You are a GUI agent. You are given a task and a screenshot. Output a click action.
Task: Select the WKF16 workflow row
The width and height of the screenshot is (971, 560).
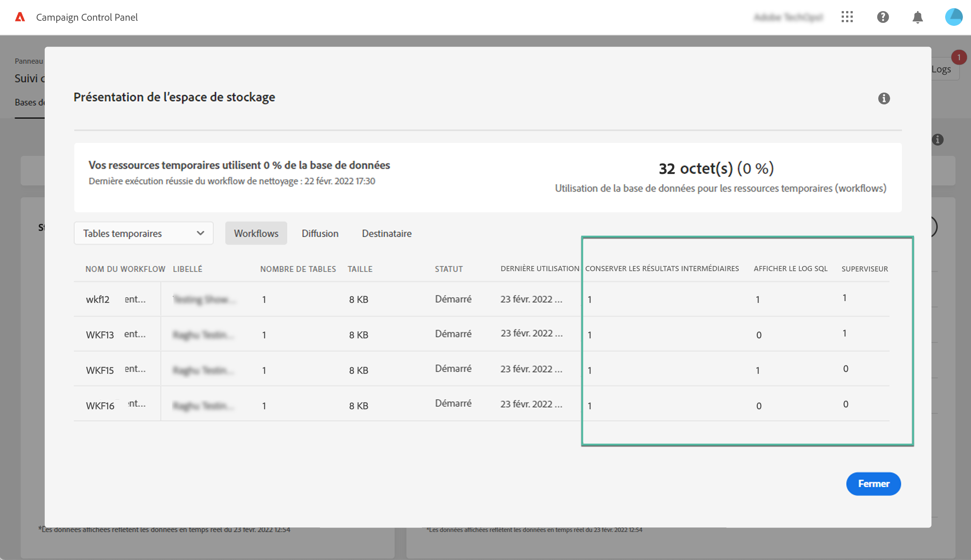coord(100,406)
